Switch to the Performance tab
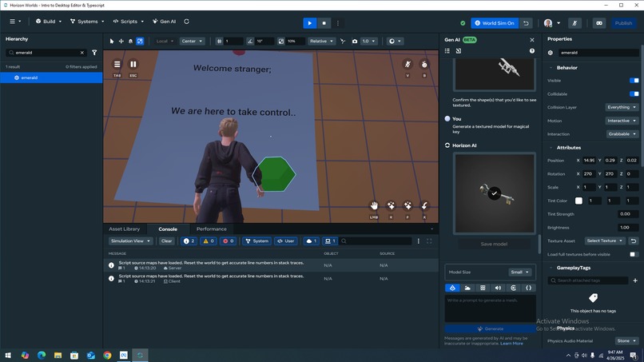644x362 pixels. click(x=212, y=229)
